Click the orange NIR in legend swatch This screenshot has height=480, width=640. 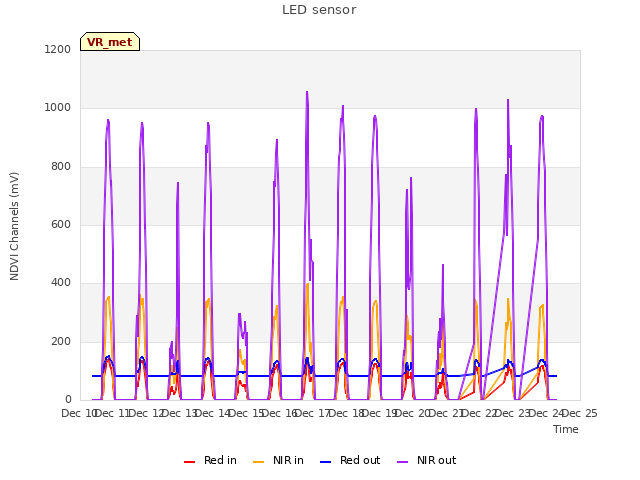[258, 462]
